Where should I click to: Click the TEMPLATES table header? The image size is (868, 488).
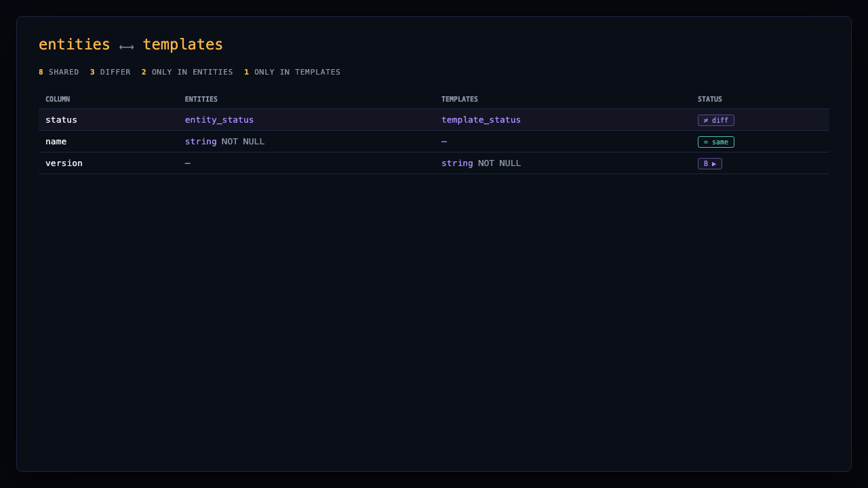click(460, 99)
